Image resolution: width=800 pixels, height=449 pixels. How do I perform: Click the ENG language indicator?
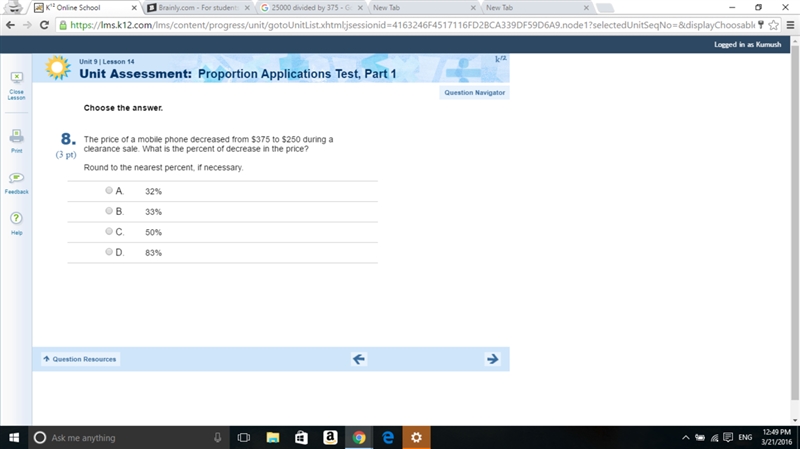pyautogui.click(x=745, y=438)
